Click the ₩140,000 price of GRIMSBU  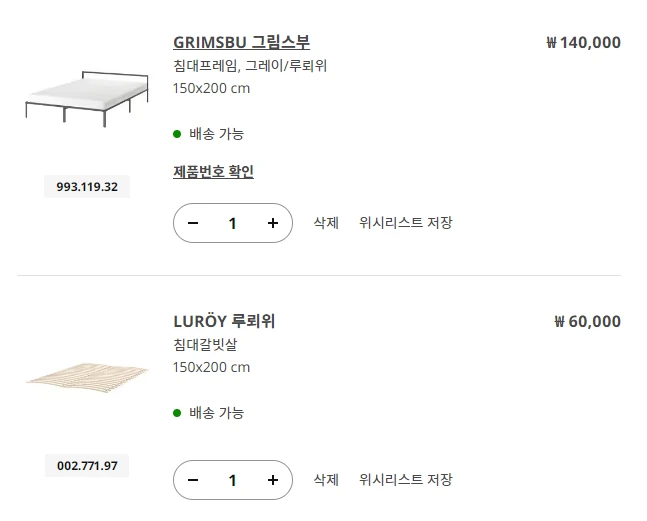pos(584,42)
